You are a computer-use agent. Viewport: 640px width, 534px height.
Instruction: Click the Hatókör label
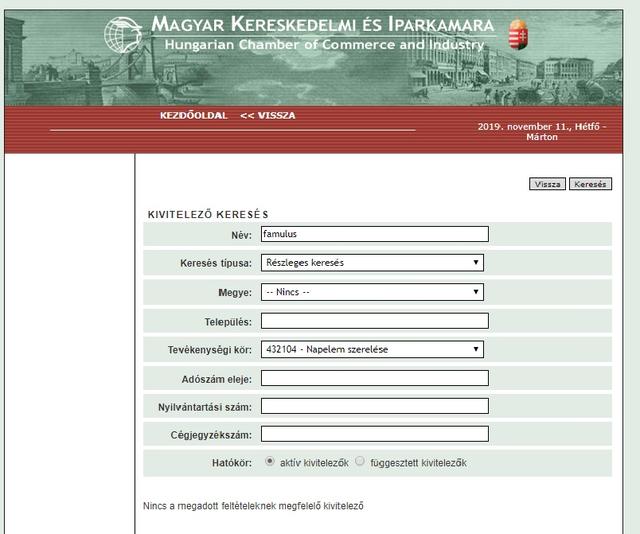point(231,463)
